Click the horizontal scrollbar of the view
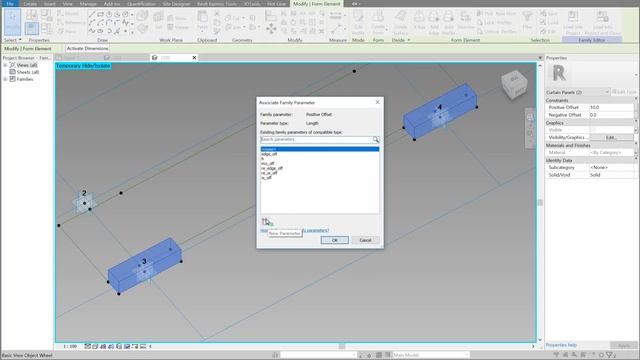Viewport: 640px width, 360px height. point(342,346)
